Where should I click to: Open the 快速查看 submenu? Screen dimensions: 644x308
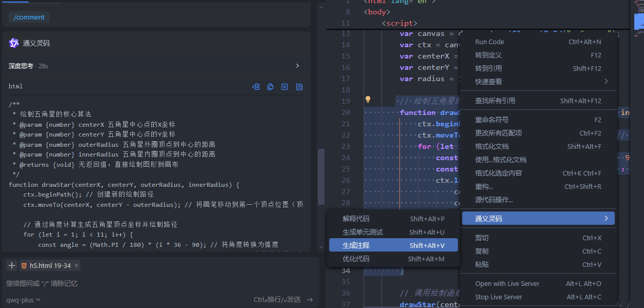coord(538,81)
